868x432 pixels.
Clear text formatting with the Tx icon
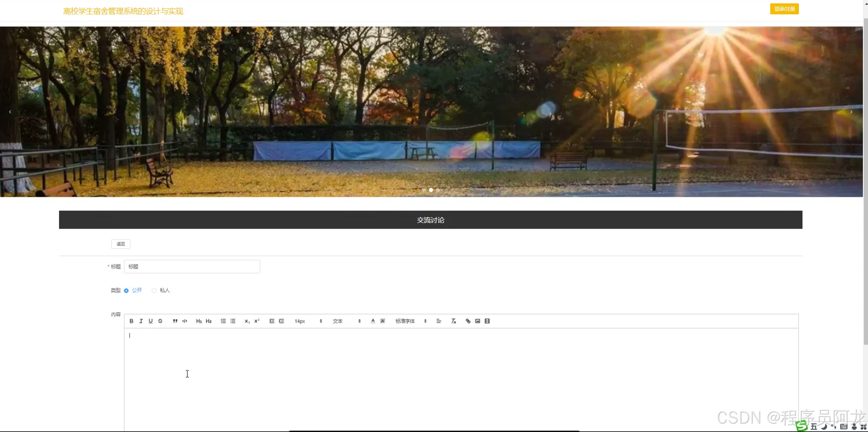pyautogui.click(x=453, y=321)
